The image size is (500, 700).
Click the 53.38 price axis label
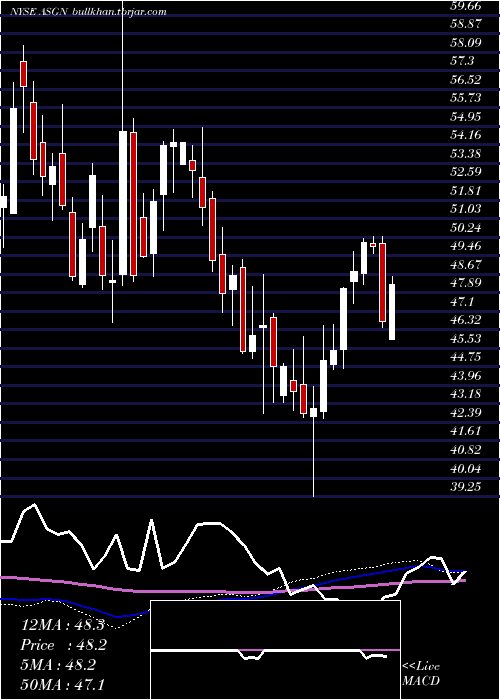tap(465, 154)
